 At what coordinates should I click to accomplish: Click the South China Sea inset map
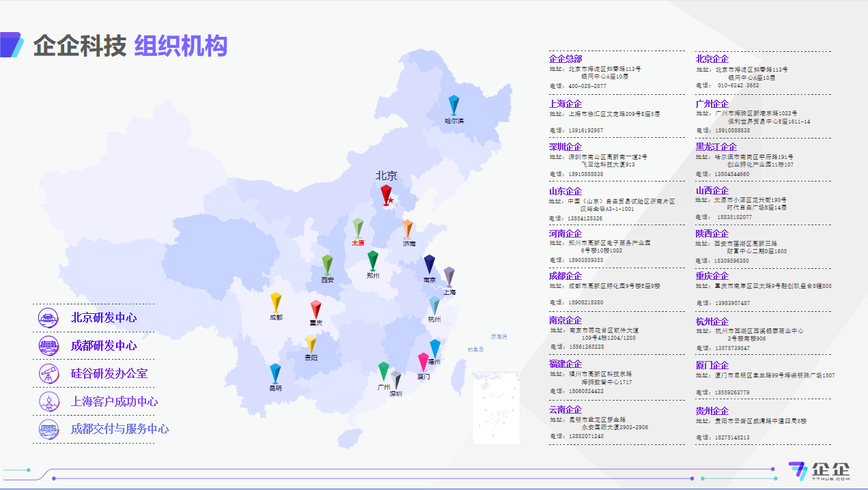(x=496, y=407)
